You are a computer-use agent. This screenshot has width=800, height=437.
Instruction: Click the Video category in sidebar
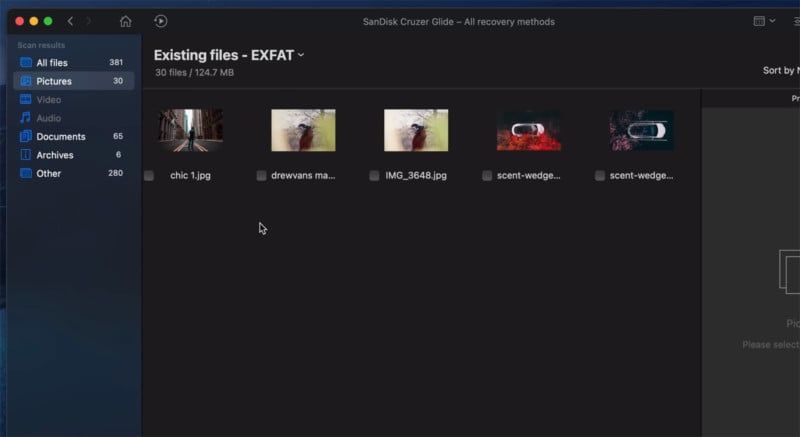point(49,100)
